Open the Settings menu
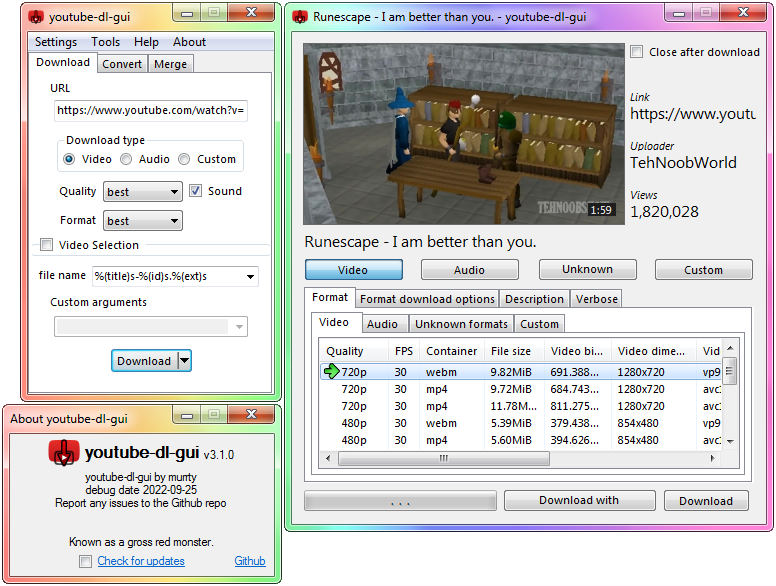 (56, 42)
